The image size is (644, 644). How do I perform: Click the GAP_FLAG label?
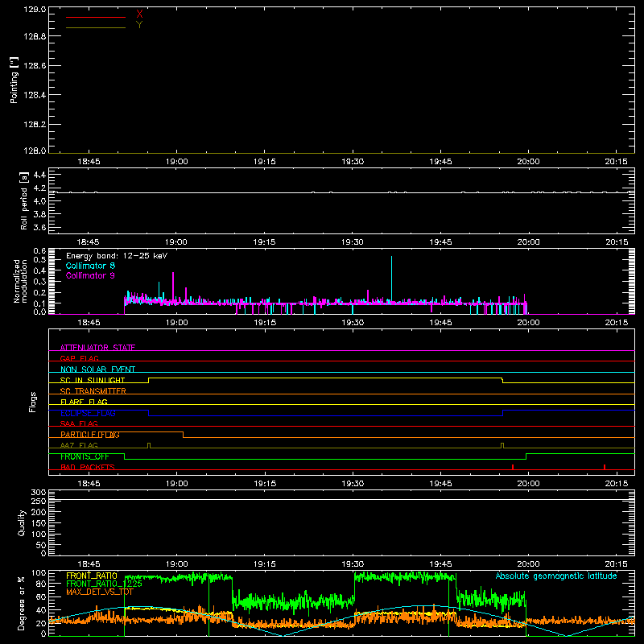click(x=79, y=358)
